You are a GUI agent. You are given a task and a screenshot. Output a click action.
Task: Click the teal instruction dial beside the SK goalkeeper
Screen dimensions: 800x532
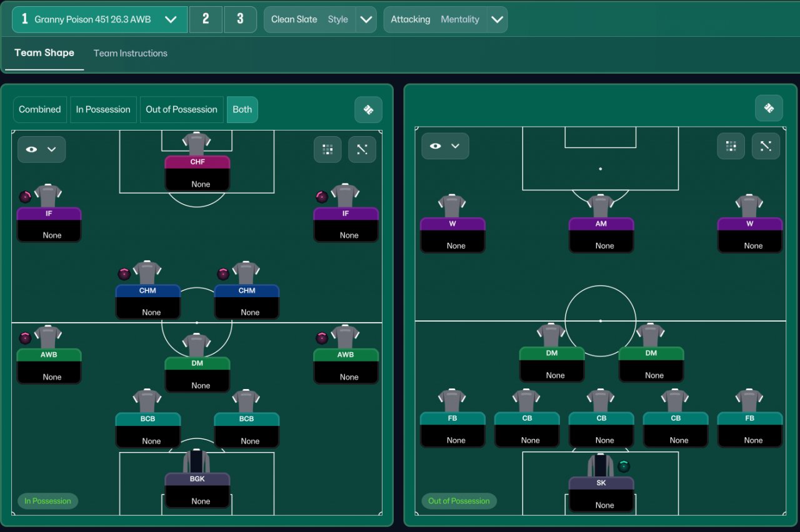(623, 466)
